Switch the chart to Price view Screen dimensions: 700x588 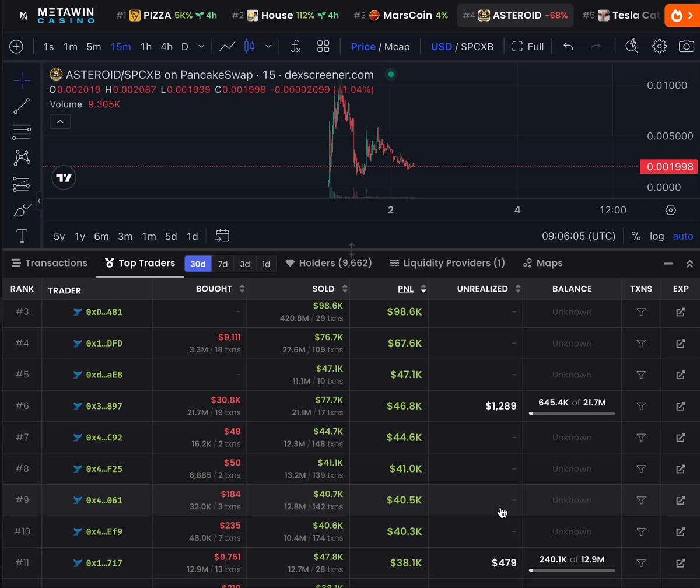[363, 47]
